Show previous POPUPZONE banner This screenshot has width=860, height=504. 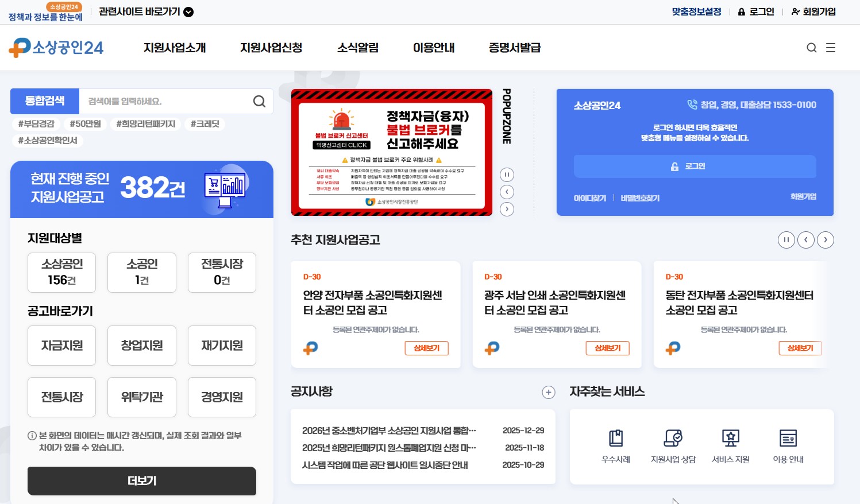point(507,192)
